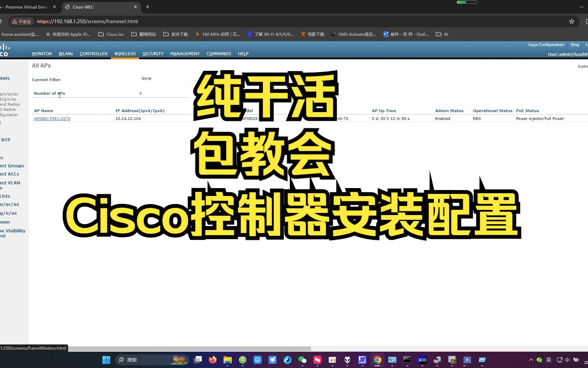This screenshot has width=588, height=368.
Task: Launch Firefox from the taskbar
Action: click(x=213, y=360)
